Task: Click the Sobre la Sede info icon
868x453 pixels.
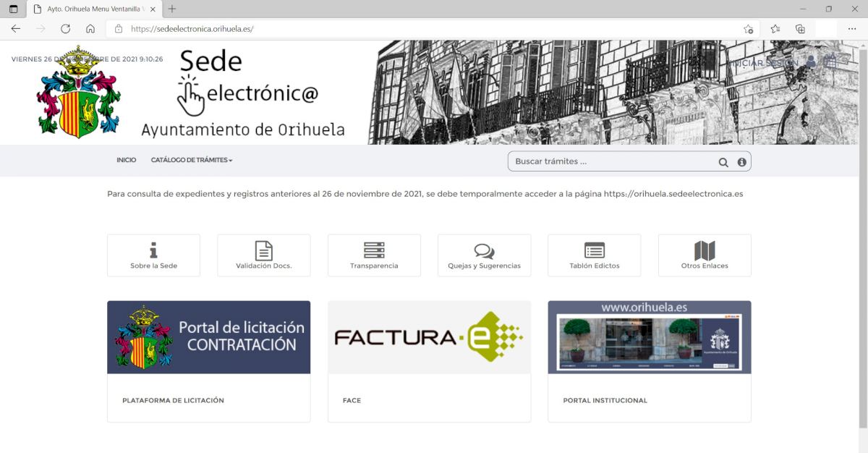Action: [153, 250]
